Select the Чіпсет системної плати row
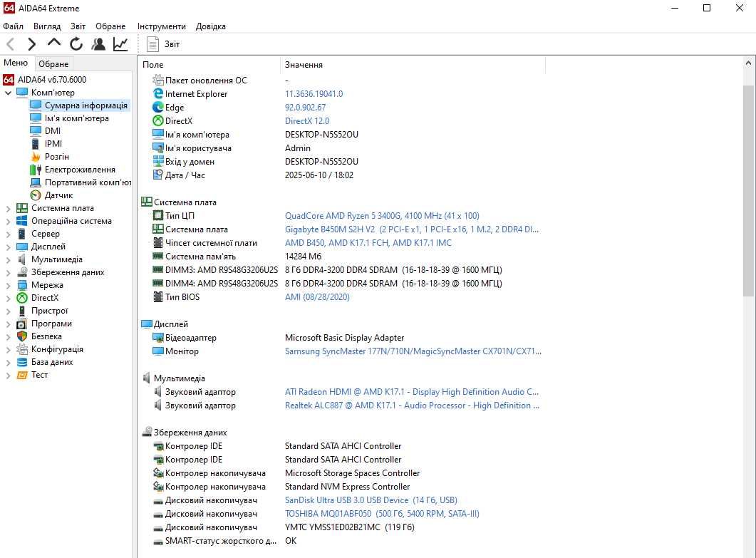756x558 pixels. [x=342, y=243]
